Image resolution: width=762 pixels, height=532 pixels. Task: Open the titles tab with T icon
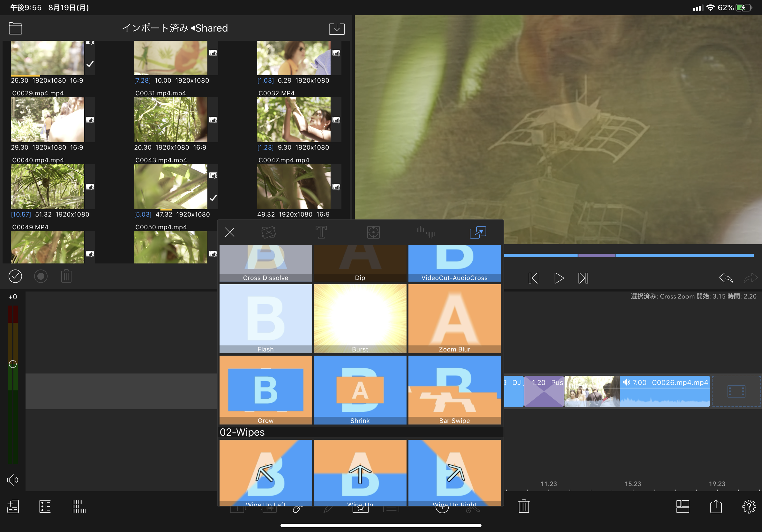coord(321,232)
